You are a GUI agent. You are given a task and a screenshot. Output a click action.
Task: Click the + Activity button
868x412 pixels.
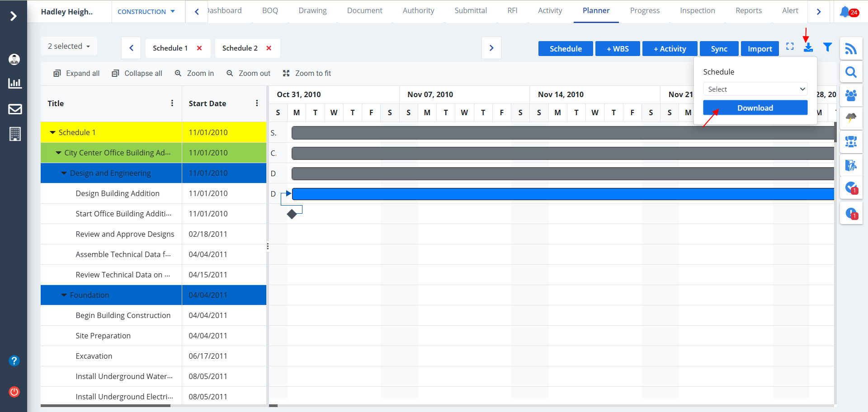click(x=670, y=49)
